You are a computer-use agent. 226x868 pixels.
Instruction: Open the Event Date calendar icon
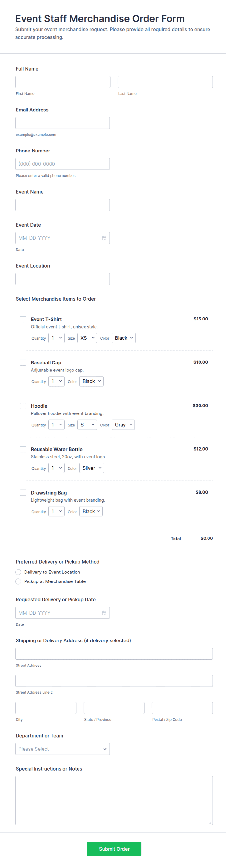pyautogui.click(x=104, y=238)
